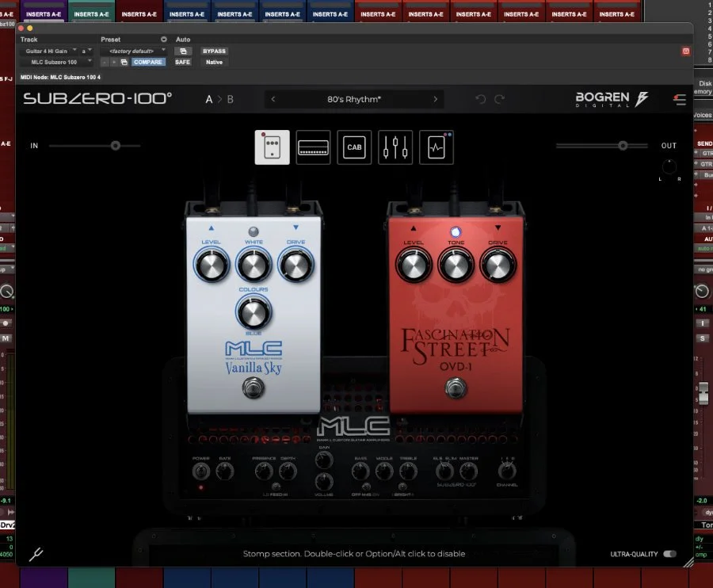This screenshot has height=588, width=713.
Task: Click the OVD-1 LEVEL knob
Action: point(414,265)
